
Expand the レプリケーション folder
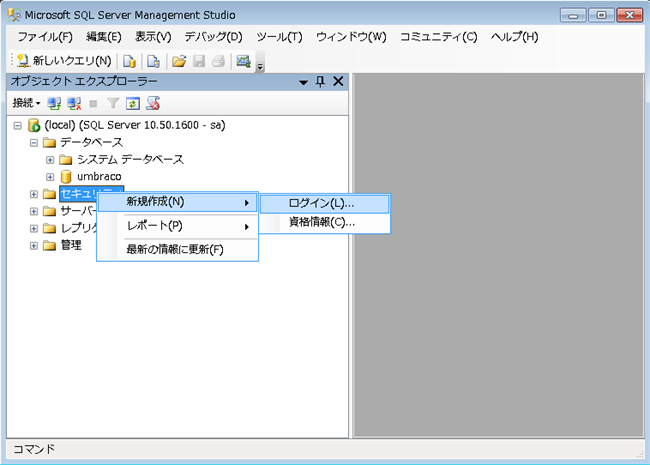tap(34, 228)
